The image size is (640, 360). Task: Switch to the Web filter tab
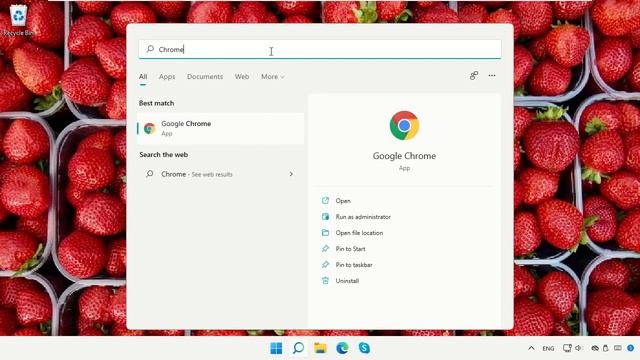click(242, 76)
